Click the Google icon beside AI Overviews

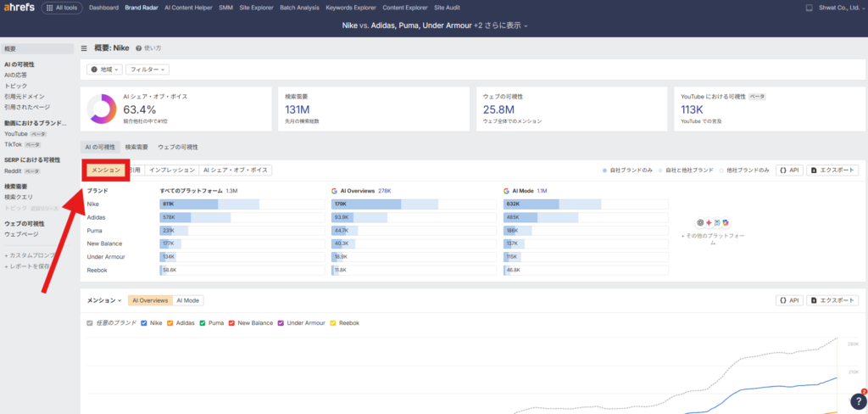pyautogui.click(x=333, y=191)
